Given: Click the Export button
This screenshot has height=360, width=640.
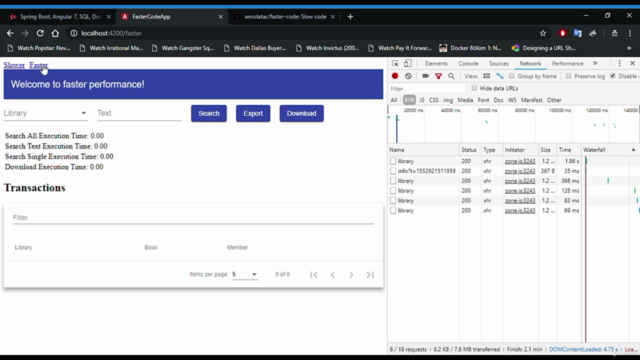Looking at the screenshot, I should pyautogui.click(x=253, y=113).
